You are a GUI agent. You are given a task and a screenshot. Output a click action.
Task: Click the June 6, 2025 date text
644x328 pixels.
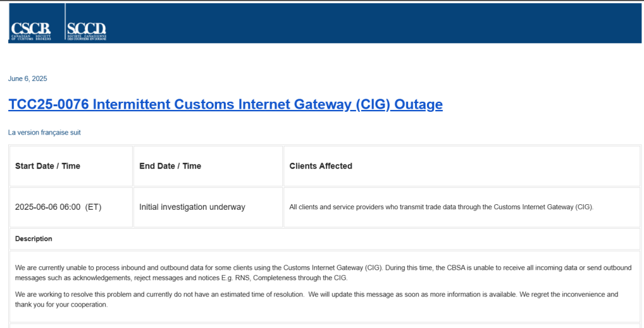pyautogui.click(x=28, y=79)
